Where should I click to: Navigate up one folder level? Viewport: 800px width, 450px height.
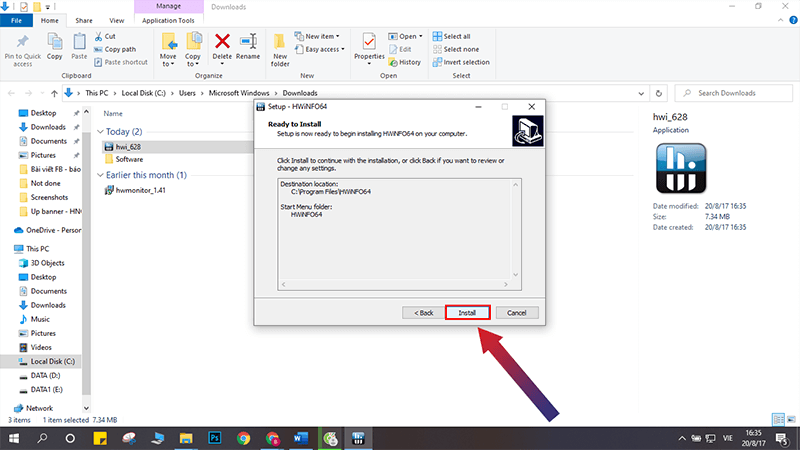[x=54, y=93]
